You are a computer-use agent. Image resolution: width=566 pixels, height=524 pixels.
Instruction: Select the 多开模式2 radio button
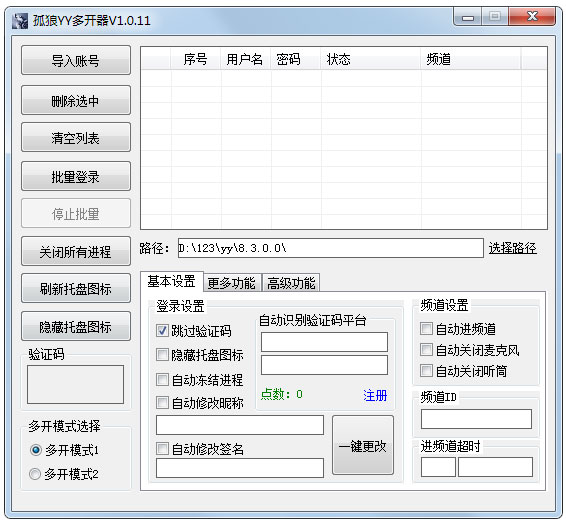coord(35,473)
